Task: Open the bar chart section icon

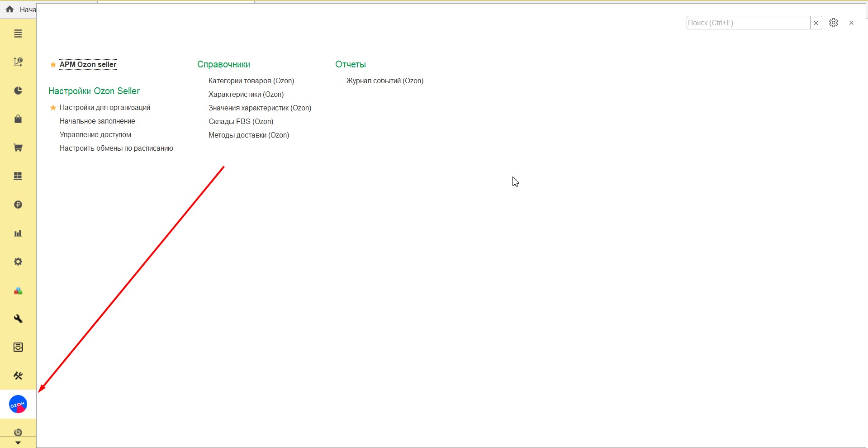Action: click(x=18, y=234)
